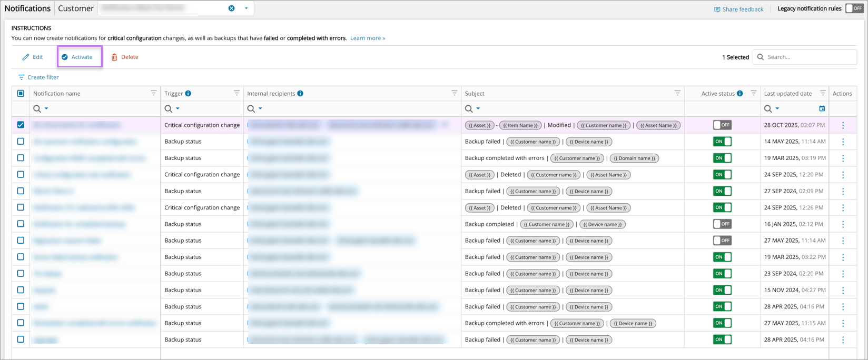The height and width of the screenshot is (360, 868).
Task: Click the Delete toolbar button
Action: click(x=125, y=57)
